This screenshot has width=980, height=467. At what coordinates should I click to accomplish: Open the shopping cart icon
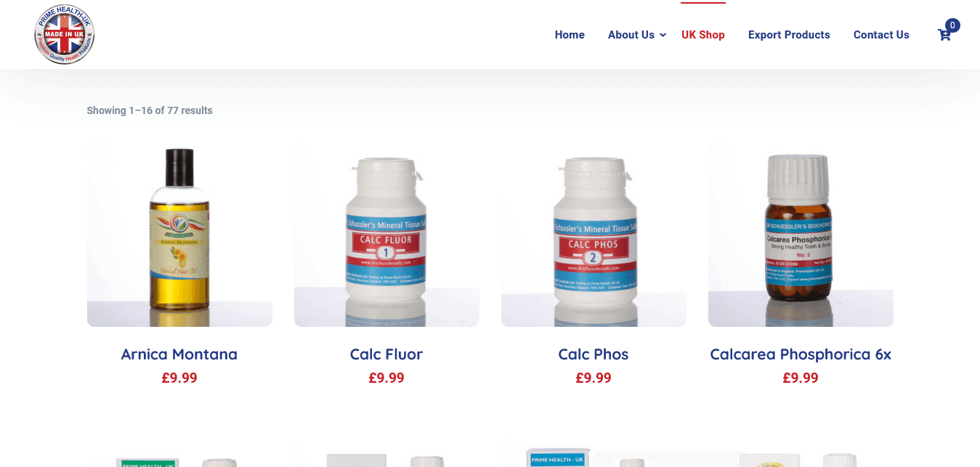click(944, 35)
